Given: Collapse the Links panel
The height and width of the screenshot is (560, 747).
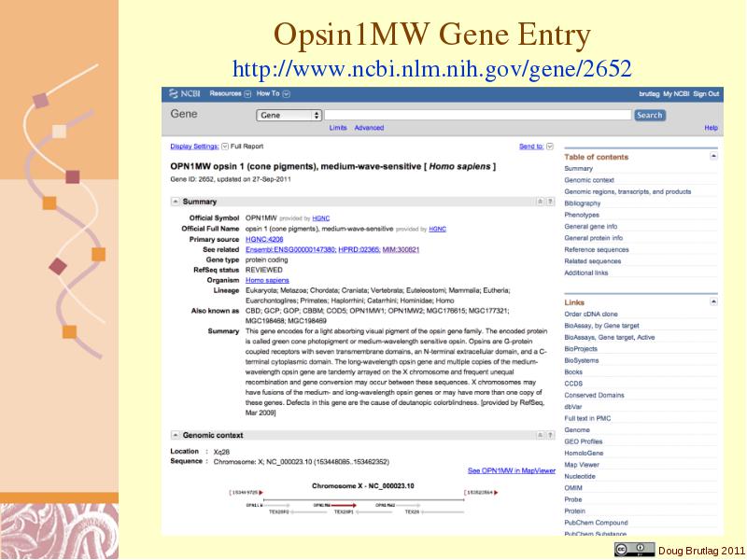Looking at the screenshot, I should point(713,301).
